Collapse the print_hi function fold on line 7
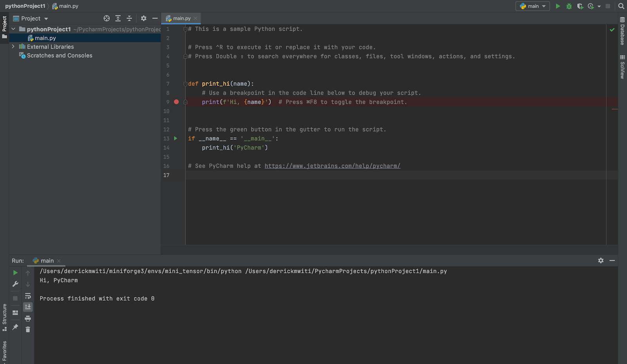Image resolution: width=627 pixels, height=364 pixels. click(x=185, y=84)
